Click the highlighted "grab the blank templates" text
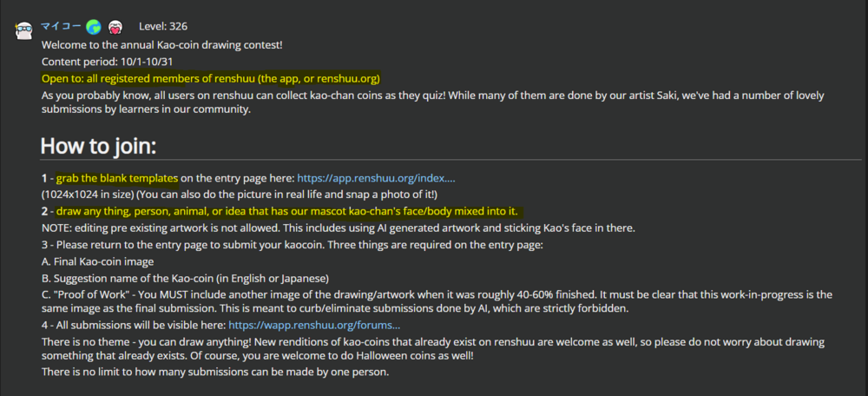 coord(117,178)
